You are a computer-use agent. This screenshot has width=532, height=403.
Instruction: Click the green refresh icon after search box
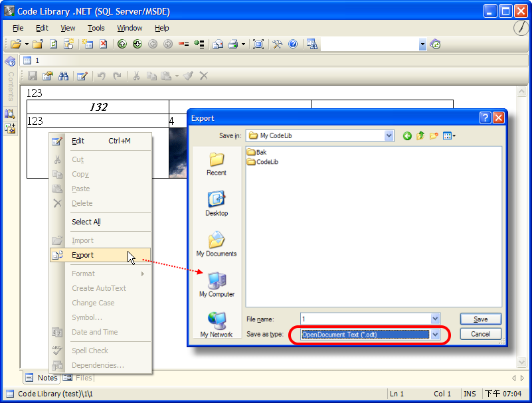(x=435, y=44)
